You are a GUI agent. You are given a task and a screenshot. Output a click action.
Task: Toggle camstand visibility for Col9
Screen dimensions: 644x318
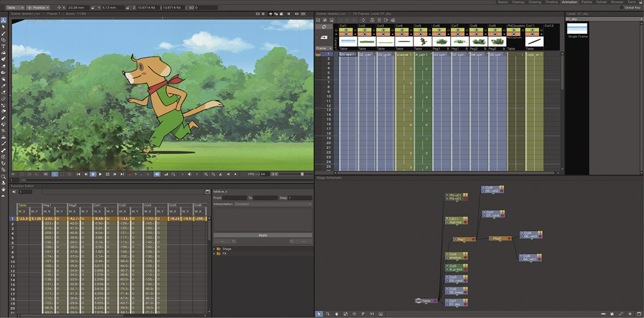(496, 35)
